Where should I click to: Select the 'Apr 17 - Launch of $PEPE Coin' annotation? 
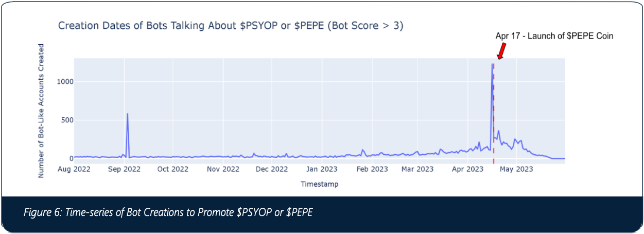click(x=554, y=36)
